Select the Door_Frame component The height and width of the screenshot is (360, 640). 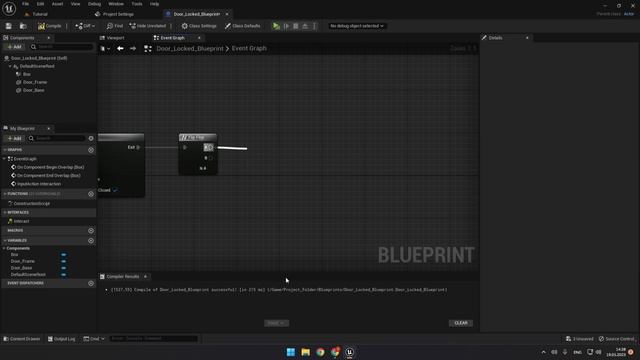point(35,82)
